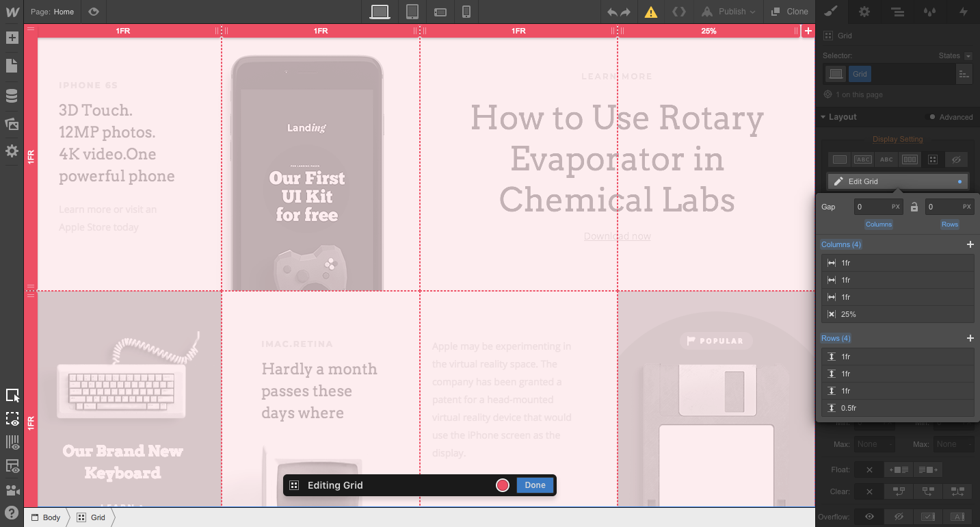Viewport: 980px width, 527px height.
Task: Click plus next to Columns (4)
Action: click(x=970, y=244)
